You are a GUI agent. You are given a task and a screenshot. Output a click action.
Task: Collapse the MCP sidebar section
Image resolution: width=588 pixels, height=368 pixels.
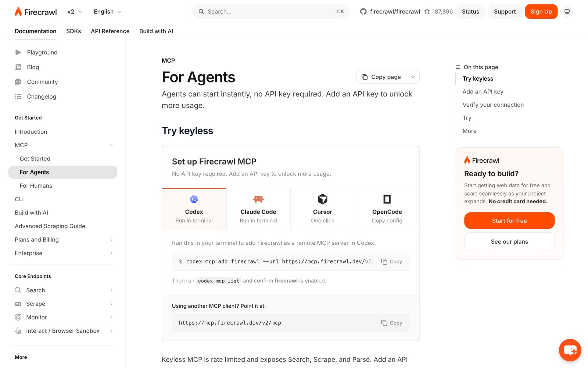[x=111, y=145]
